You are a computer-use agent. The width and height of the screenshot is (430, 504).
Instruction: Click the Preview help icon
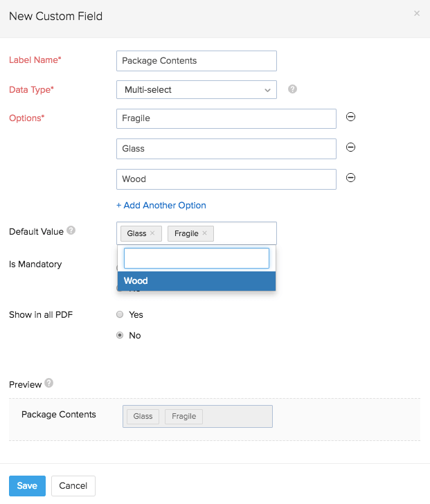point(49,383)
